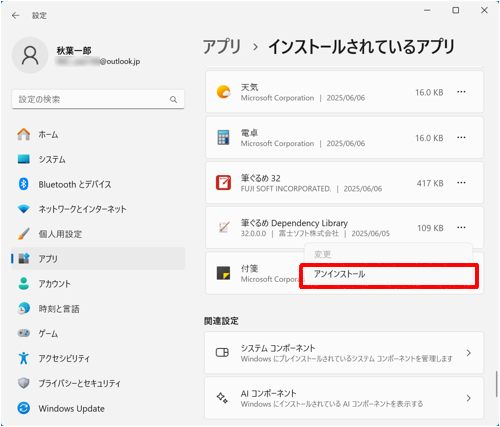The image size is (500, 427).
Task: Click the 秋葉一郎 account name
Action: 74,51
